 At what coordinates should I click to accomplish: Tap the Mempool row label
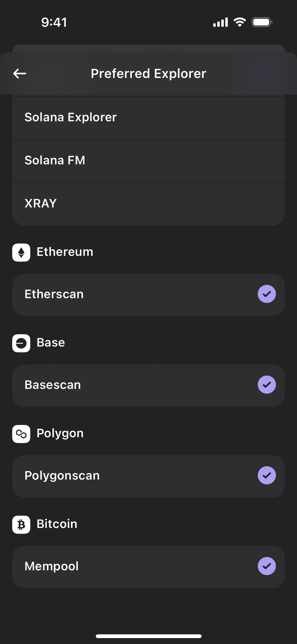click(52, 566)
